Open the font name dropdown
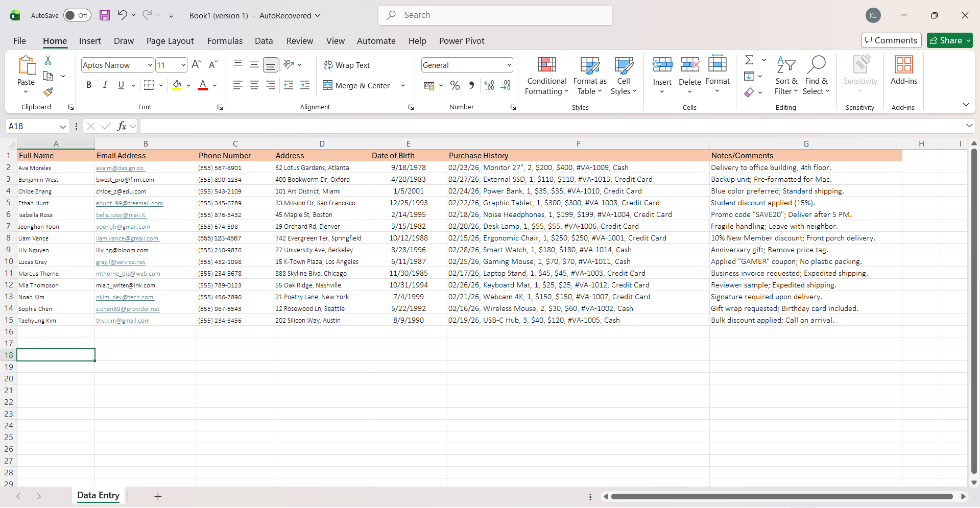The height and width of the screenshot is (508, 980). pos(150,65)
